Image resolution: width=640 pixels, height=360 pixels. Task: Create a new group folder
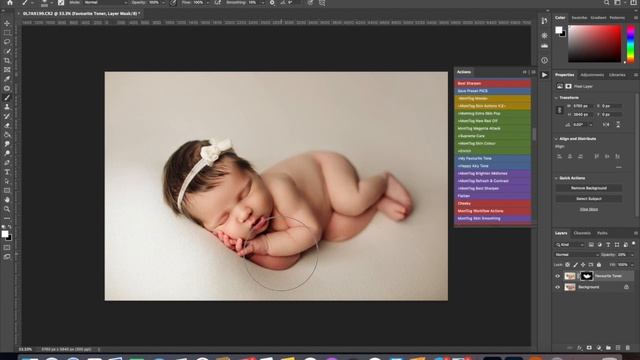(x=608, y=348)
